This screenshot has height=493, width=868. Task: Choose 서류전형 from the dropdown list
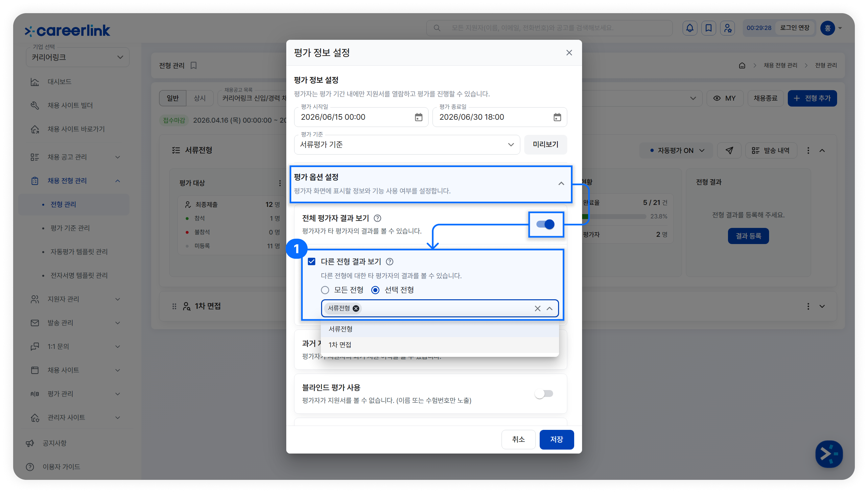[439, 329]
